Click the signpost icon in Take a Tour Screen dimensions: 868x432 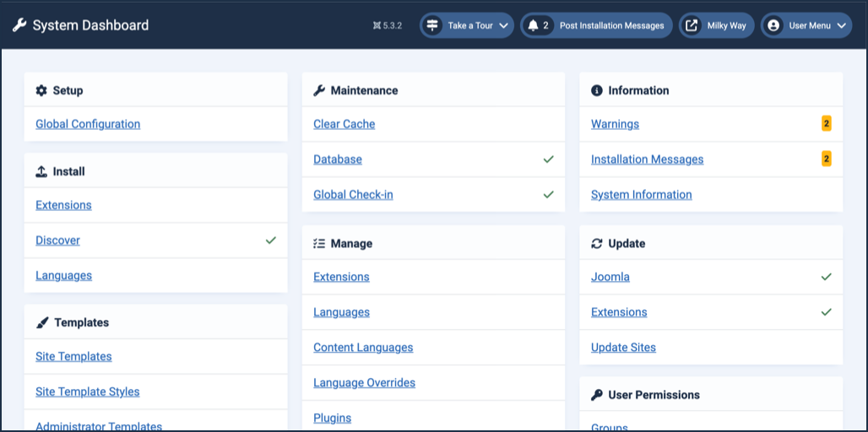pos(432,25)
